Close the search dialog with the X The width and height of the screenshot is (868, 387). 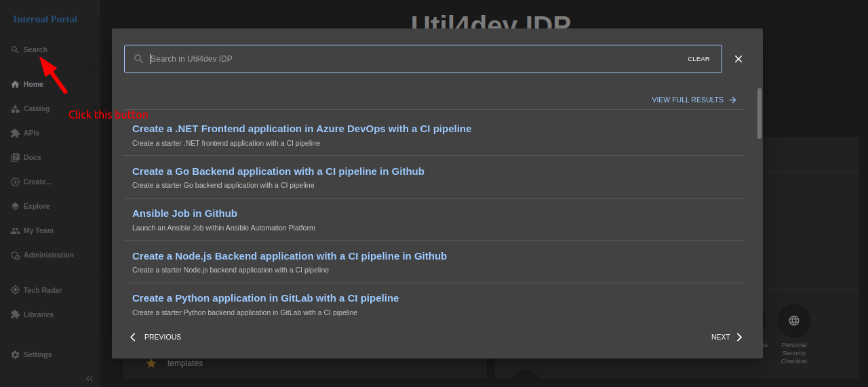point(738,59)
